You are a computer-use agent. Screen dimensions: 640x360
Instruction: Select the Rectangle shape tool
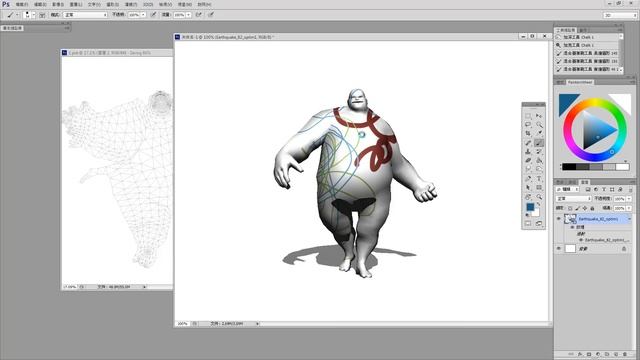pos(540,187)
